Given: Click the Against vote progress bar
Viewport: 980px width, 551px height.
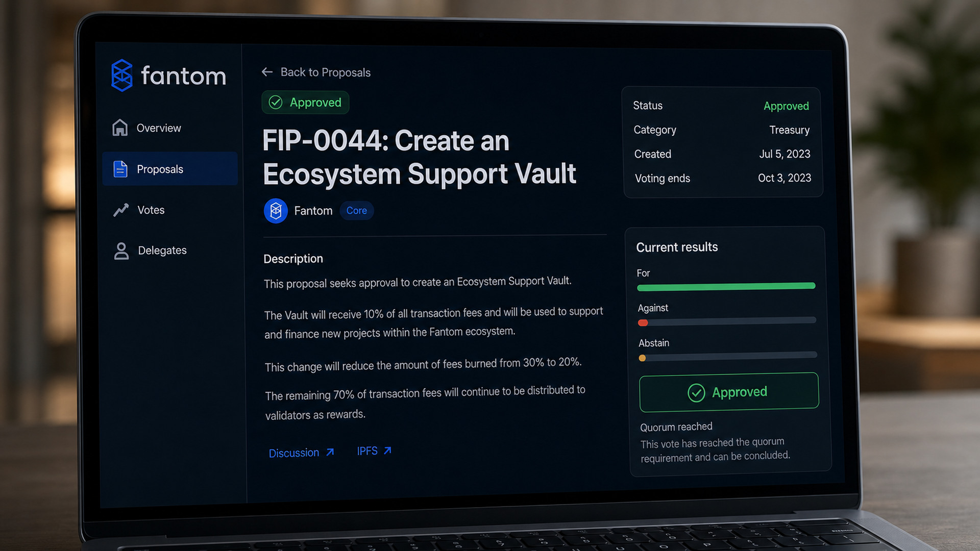Looking at the screenshot, I should point(727,321).
